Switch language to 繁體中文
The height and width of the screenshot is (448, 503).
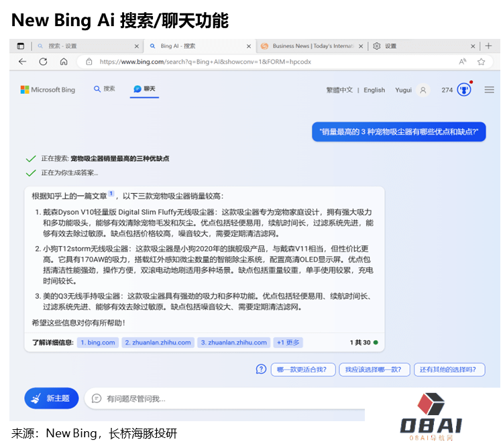[x=339, y=90]
